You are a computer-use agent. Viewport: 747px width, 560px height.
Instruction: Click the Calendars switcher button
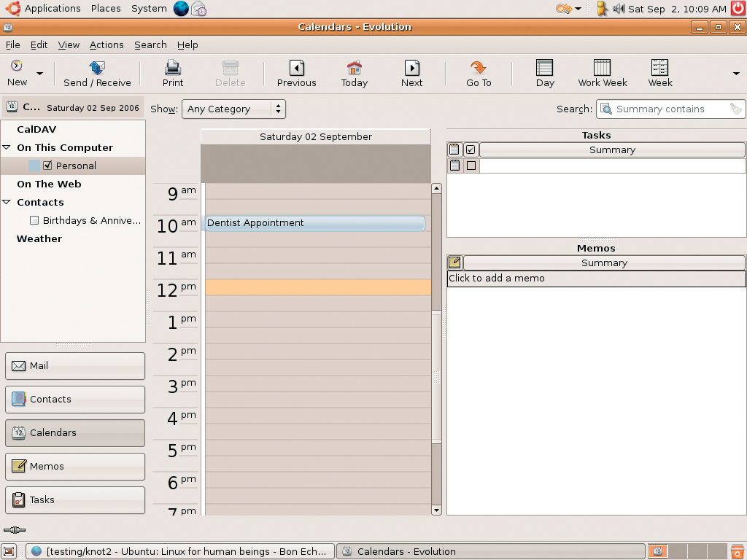tap(75, 433)
